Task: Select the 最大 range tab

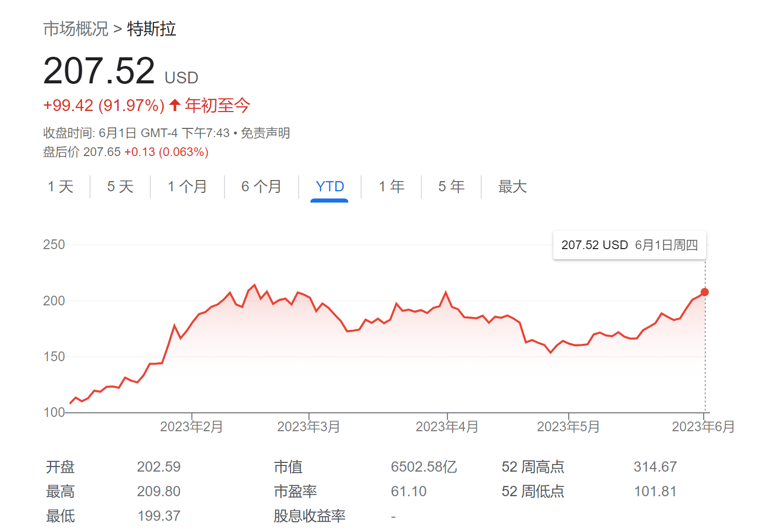Action: click(x=512, y=187)
